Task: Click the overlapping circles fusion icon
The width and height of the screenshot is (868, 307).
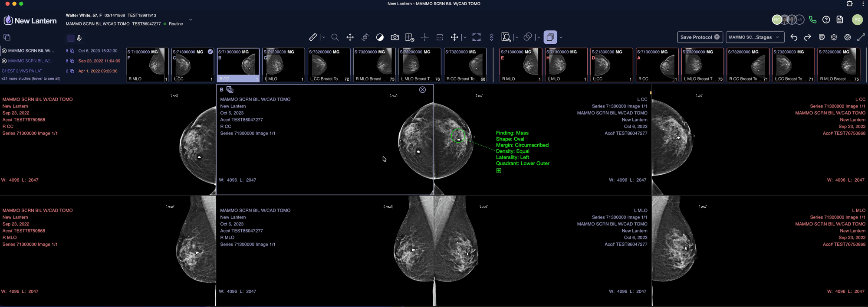Action: coord(528,37)
